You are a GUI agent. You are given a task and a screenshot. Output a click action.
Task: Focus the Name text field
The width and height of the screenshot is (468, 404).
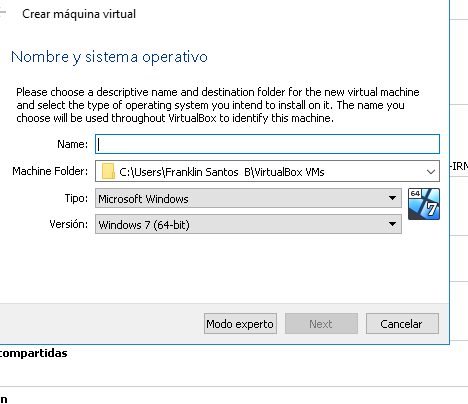267,144
